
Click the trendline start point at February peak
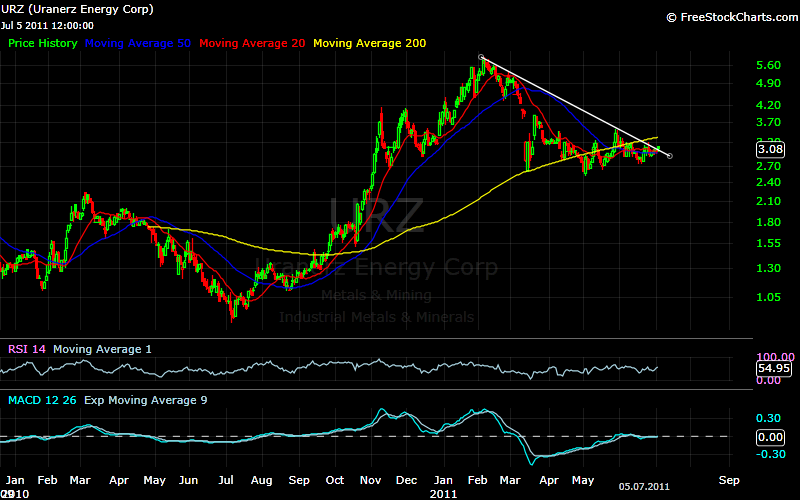coord(481,57)
